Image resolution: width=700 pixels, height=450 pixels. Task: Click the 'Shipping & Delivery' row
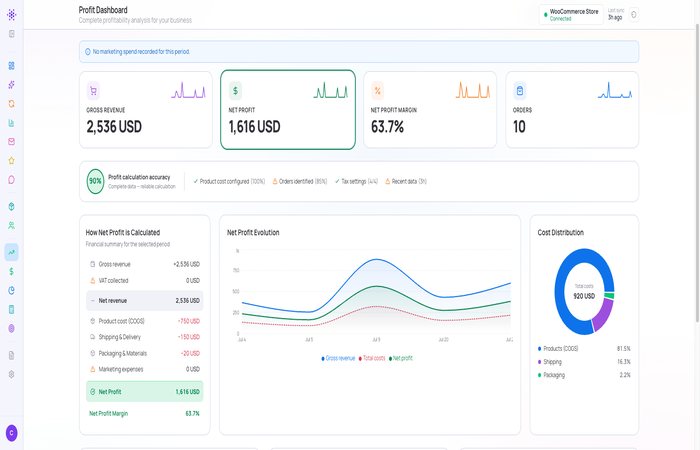145,337
